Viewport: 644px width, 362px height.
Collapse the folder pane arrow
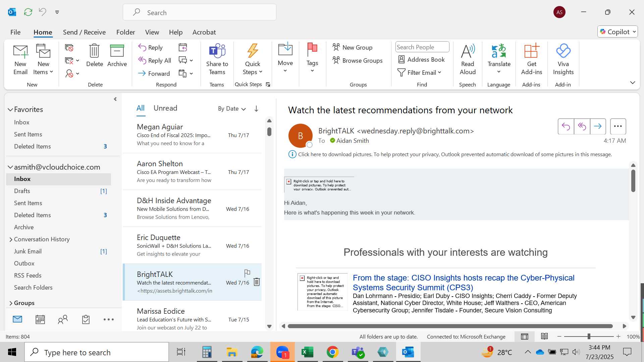(x=115, y=99)
